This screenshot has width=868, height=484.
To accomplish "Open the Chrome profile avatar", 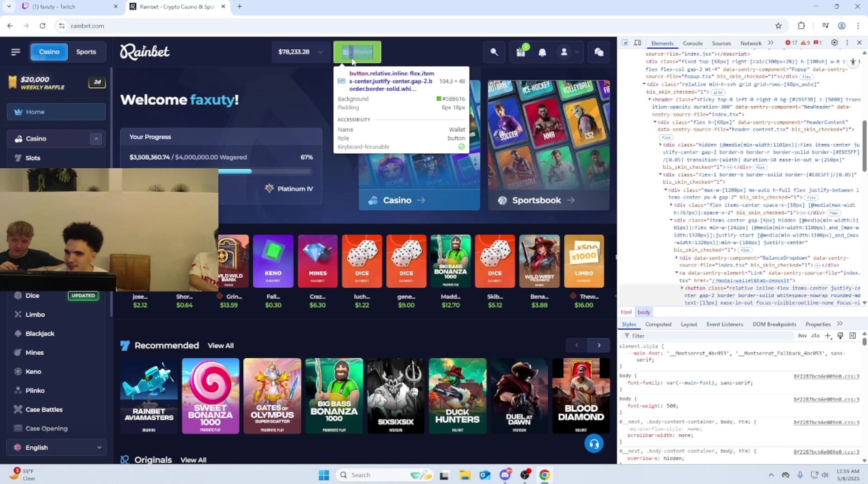I will point(842,26).
